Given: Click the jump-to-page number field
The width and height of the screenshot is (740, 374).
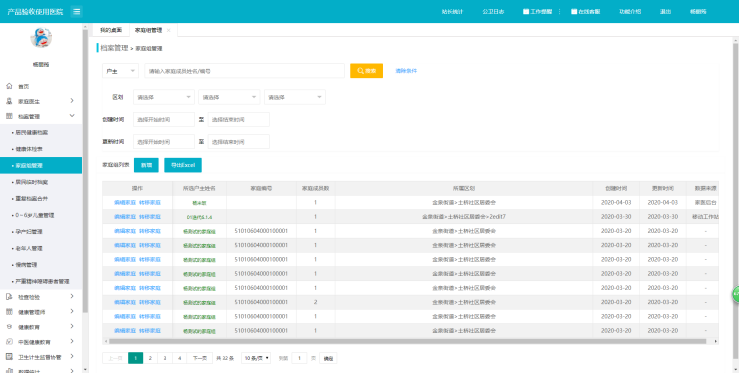Looking at the screenshot, I should click(299, 358).
